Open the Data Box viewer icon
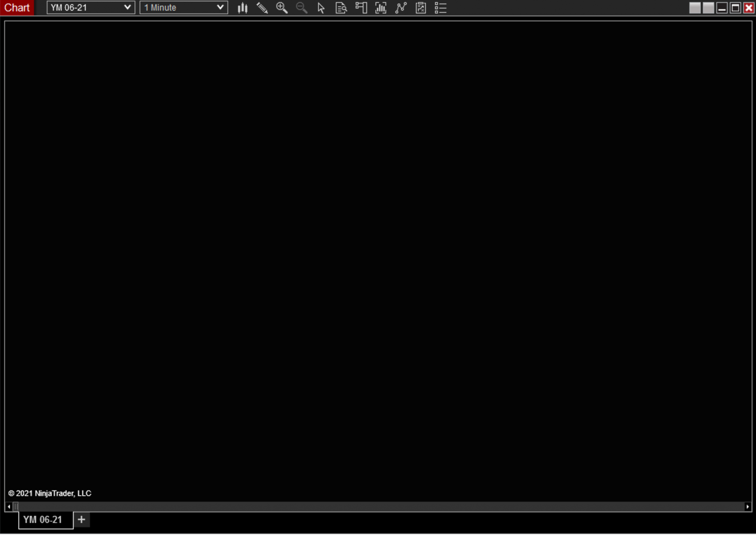The height and width of the screenshot is (535, 756). click(x=341, y=8)
